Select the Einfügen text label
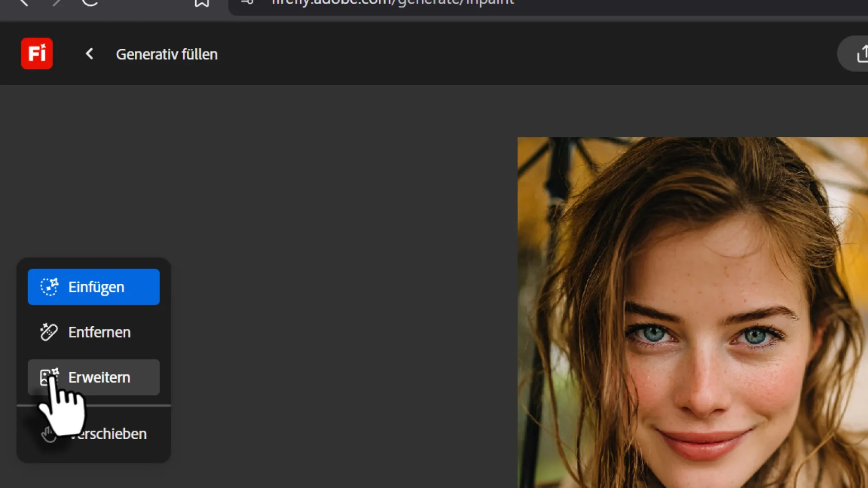This screenshot has height=488, width=868. tap(96, 287)
